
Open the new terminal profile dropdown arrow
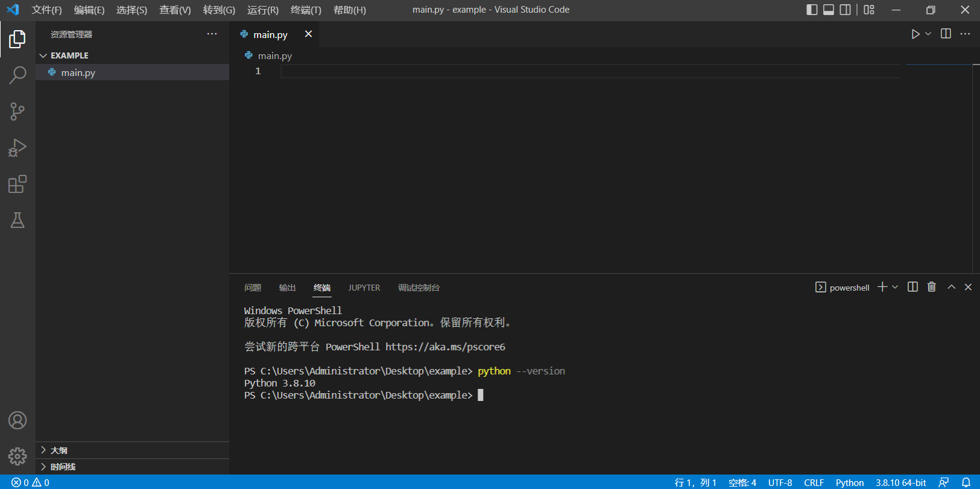click(895, 287)
